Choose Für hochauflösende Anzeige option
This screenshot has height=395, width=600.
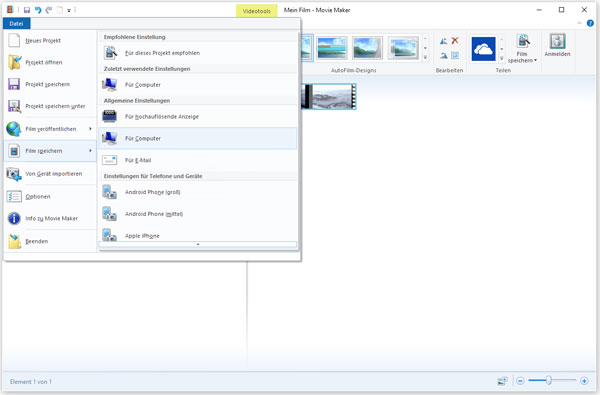coord(197,116)
